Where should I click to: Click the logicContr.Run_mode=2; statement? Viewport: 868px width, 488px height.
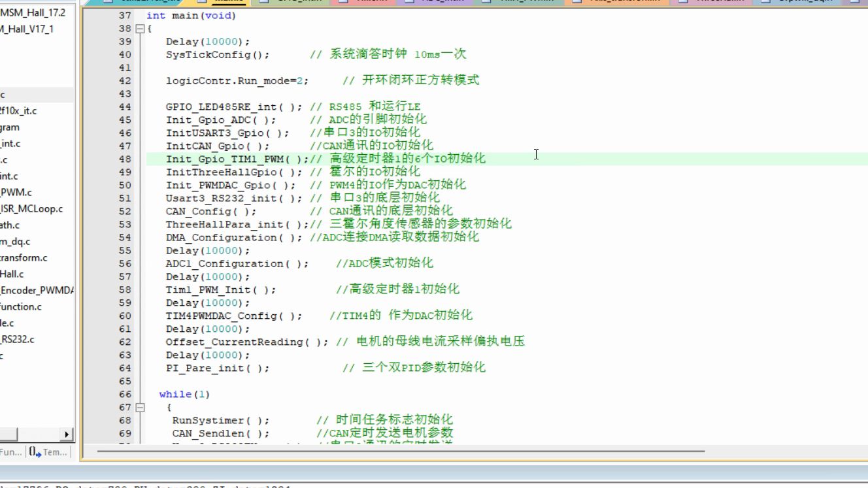pos(237,81)
